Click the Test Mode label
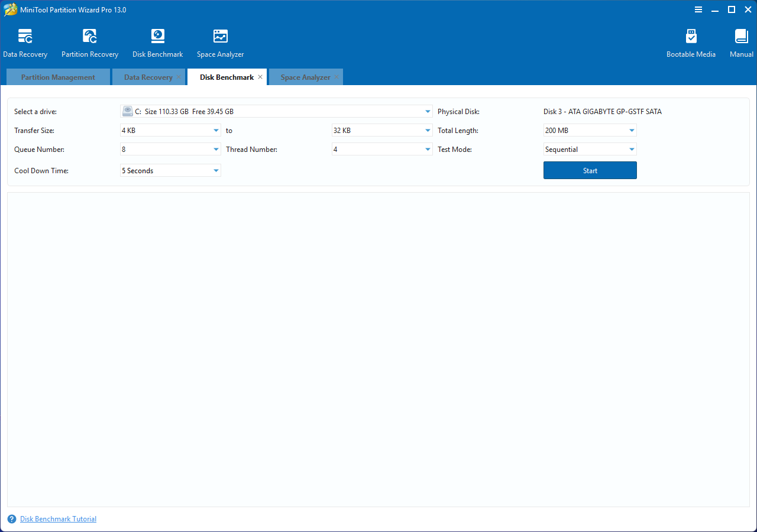Image resolution: width=757 pixels, height=532 pixels. [455, 149]
